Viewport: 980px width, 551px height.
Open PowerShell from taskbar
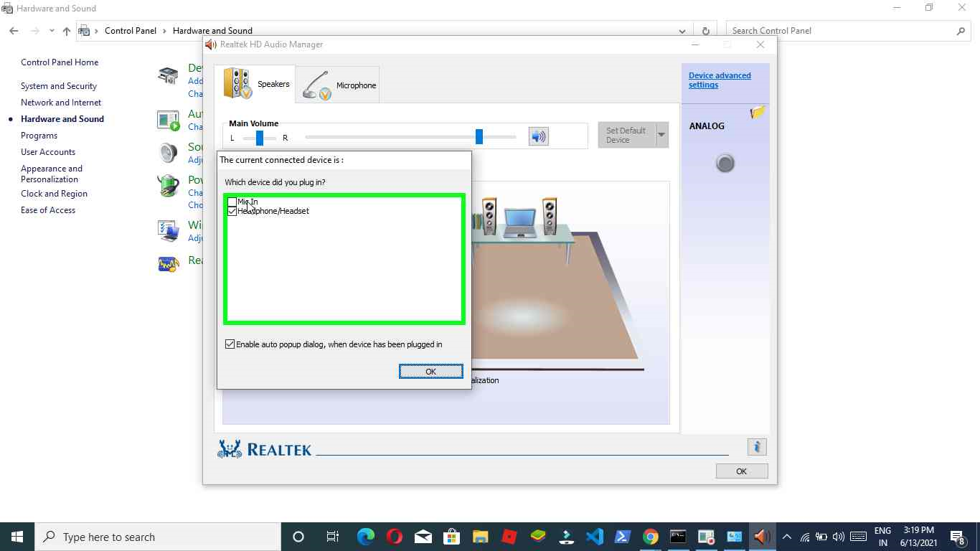[x=622, y=537]
